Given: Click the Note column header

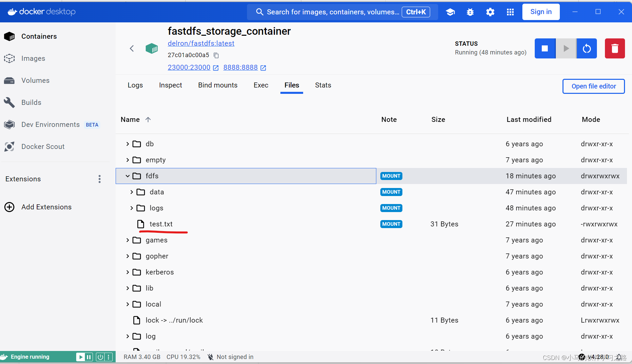Looking at the screenshot, I should [x=389, y=120].
